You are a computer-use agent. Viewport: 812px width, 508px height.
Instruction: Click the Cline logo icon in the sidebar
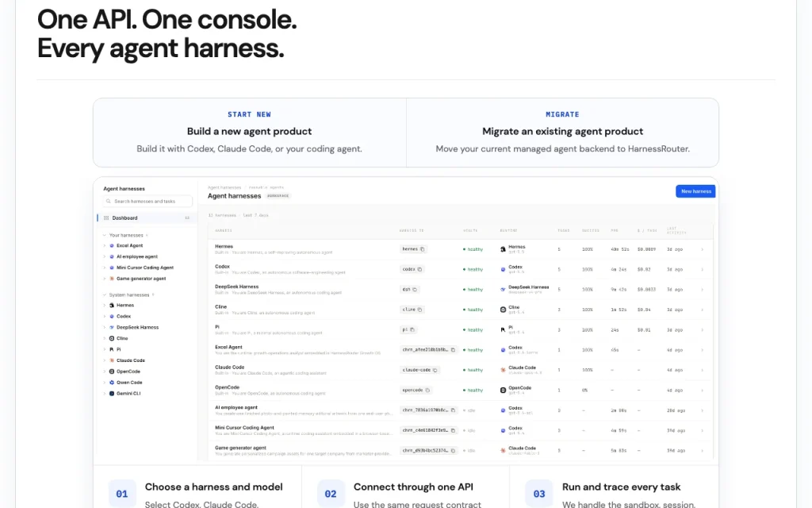(111, 338)
